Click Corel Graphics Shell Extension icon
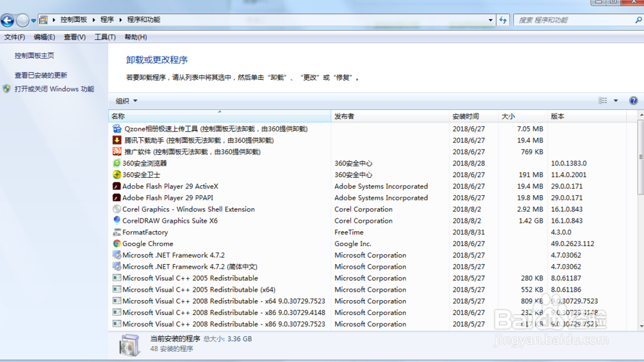 click(x=117, y=209)
